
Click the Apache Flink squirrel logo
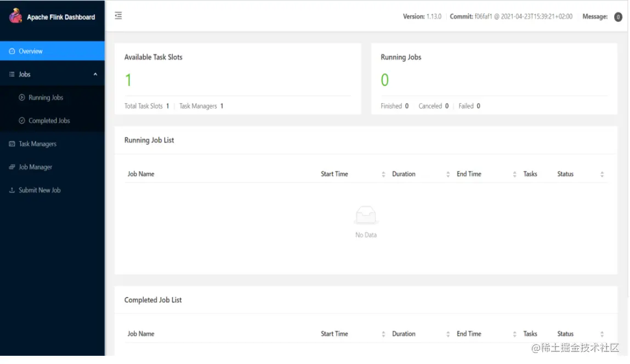15,16
